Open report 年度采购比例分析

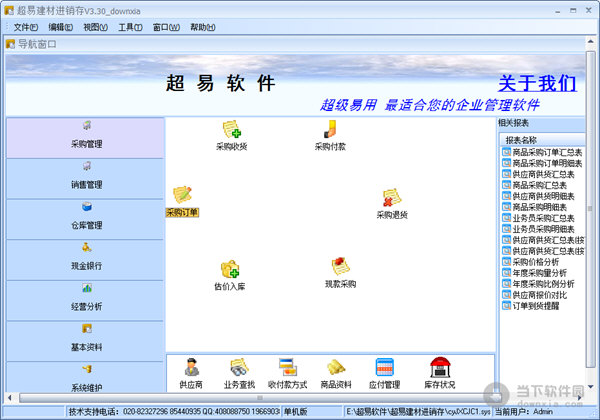[x=538, y=284]
